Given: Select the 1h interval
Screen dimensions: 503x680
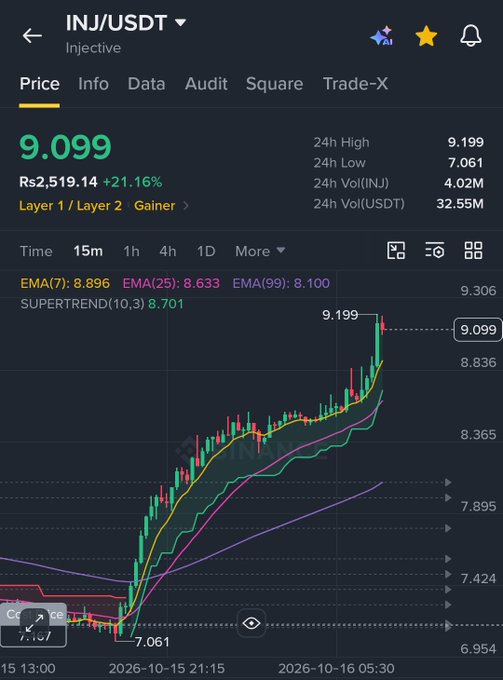Looking at the screenshot, I should [131, 251].
